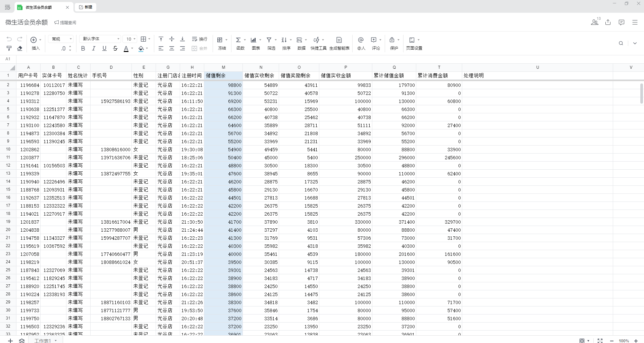Expand the 常规 number format dropdown
Viewport: 644px width, 343px height.
click(x=61, y=39)
